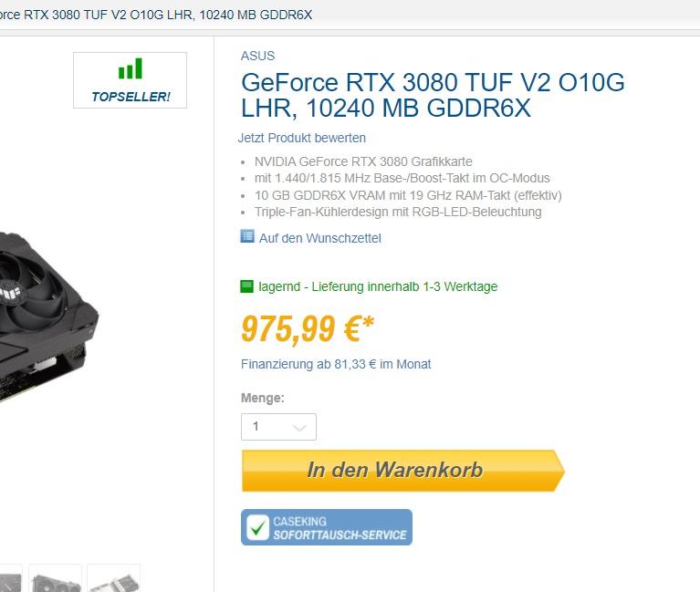This screenshot has width=700, height=592.
Task: Click the Soforttausch-Service checkmark icon
Action: pos(257,527)
